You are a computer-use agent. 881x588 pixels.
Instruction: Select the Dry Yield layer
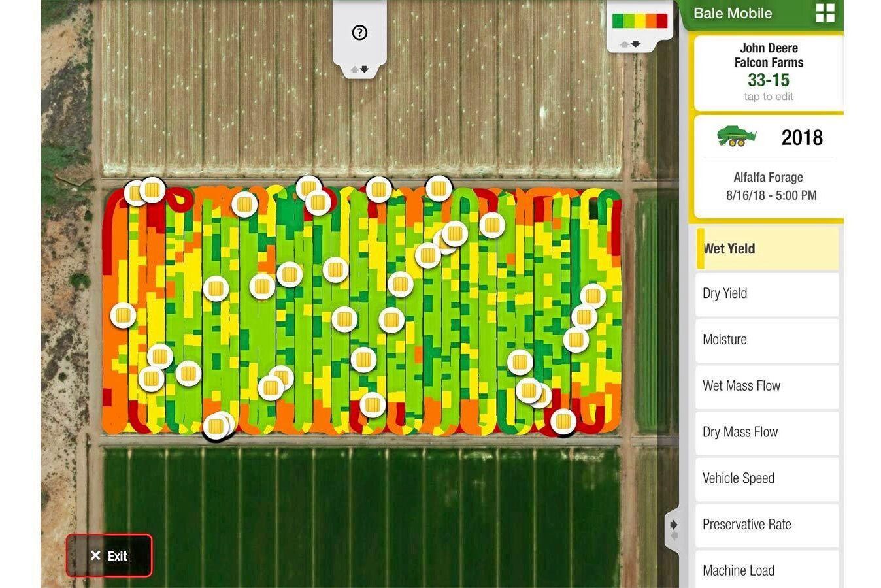coord(767,294)
